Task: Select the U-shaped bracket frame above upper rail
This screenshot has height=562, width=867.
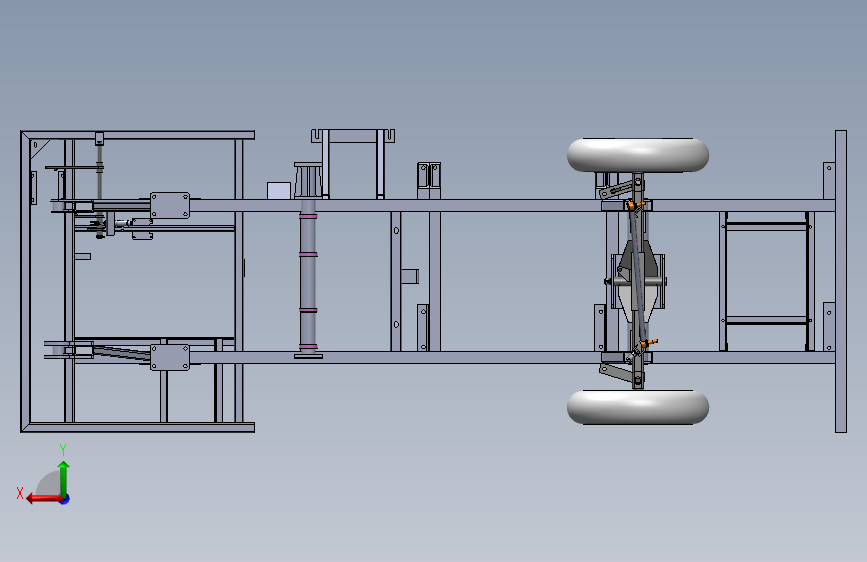Action: [353, 163]
